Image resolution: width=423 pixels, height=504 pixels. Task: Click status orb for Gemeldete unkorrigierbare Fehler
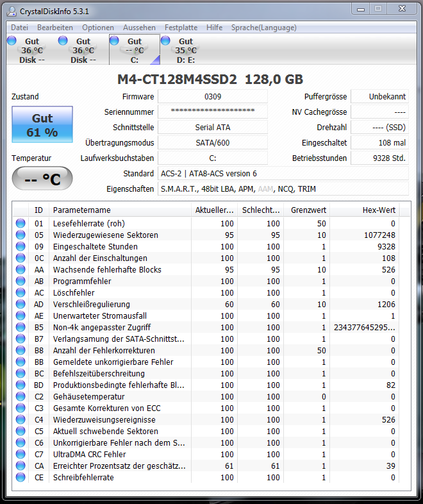[21, 362]
